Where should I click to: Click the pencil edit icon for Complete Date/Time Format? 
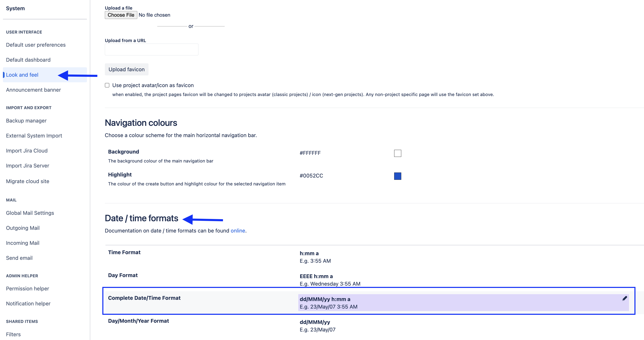(624, 298)
